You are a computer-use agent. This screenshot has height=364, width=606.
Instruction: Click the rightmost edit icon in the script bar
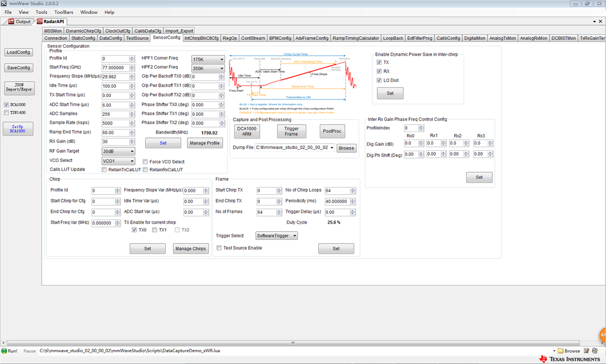coord(595,351)
